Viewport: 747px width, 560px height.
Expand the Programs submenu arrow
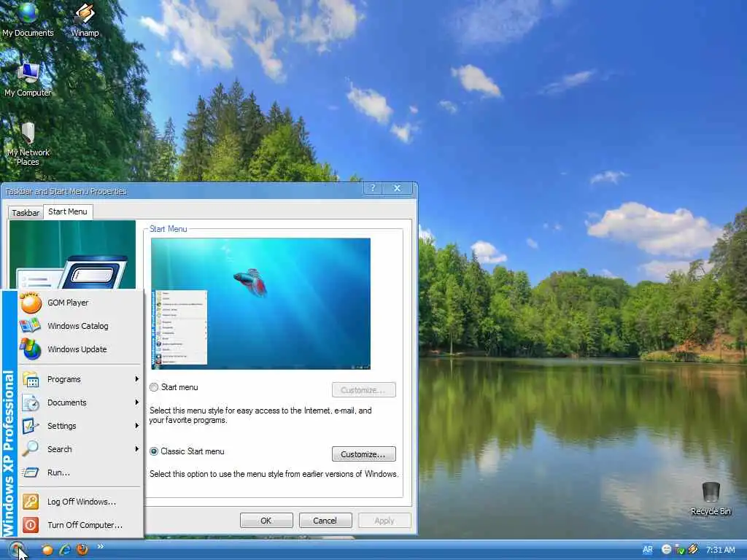(x=136, y=379)
